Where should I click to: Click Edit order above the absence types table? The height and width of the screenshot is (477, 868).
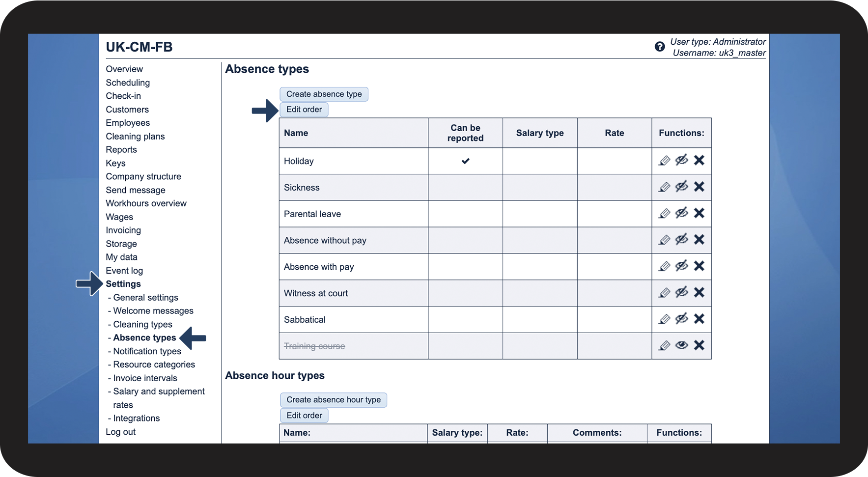[304, 110]
